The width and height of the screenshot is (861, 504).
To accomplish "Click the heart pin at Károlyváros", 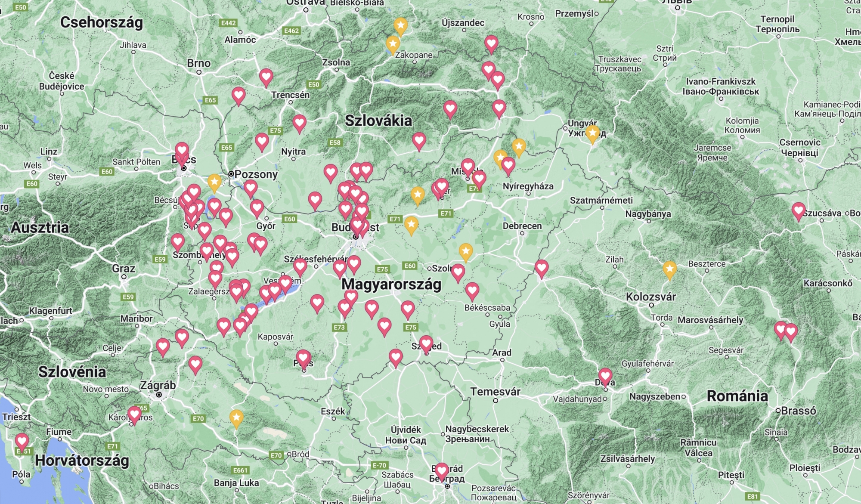I will [134, 414].
